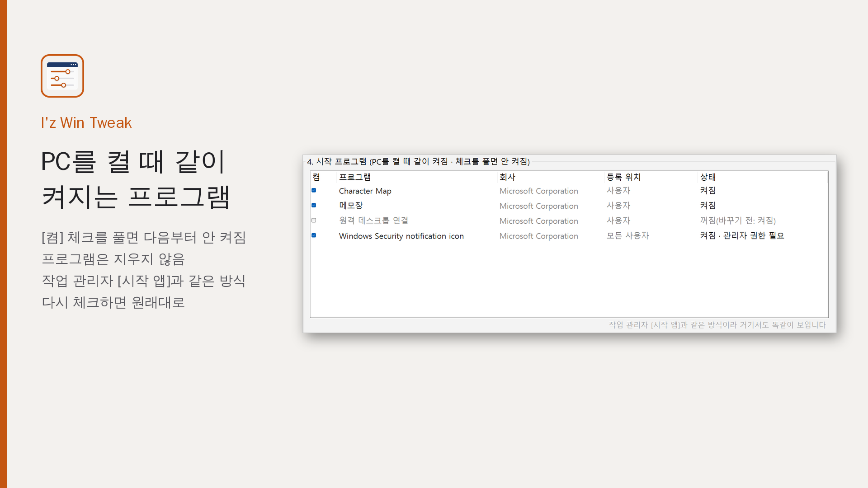Click Microsoft Corporation in 메모장 row

pos(538,206)
